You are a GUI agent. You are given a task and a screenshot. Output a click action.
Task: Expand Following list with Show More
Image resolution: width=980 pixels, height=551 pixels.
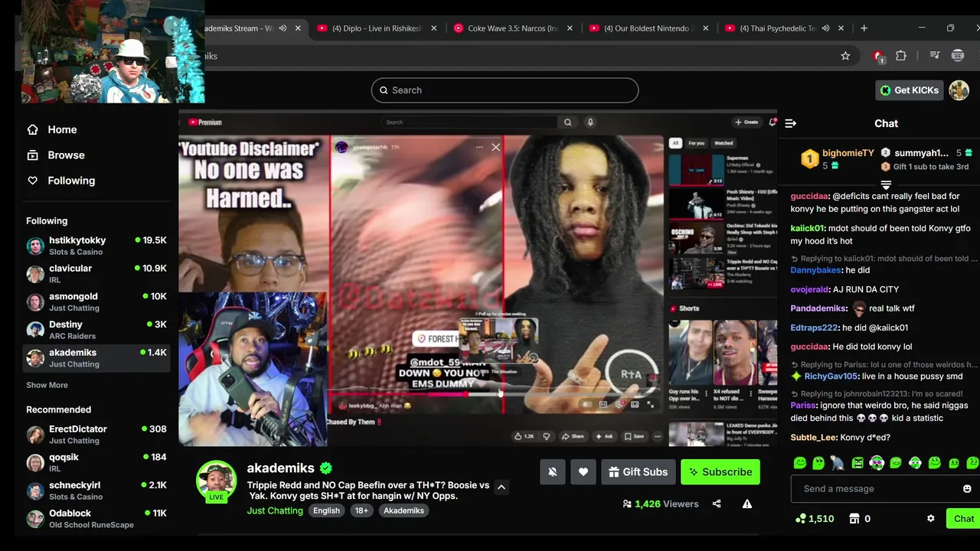[47, 385]
